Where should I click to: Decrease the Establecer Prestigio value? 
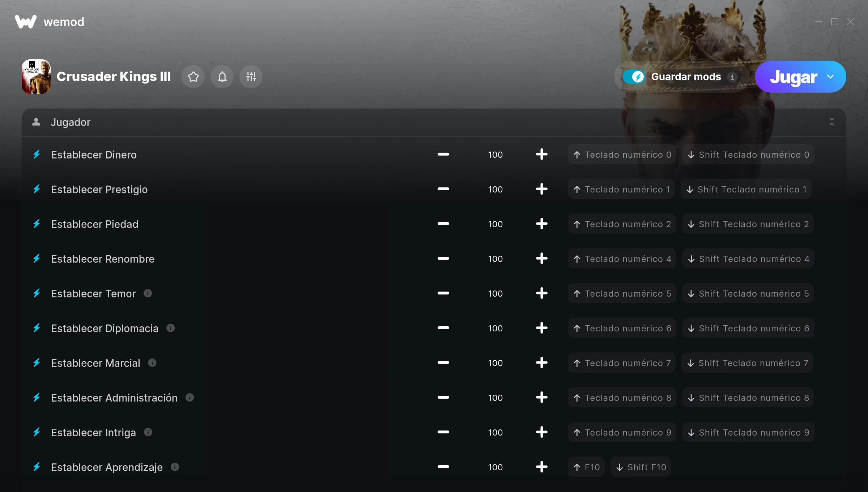pos(443,189)
